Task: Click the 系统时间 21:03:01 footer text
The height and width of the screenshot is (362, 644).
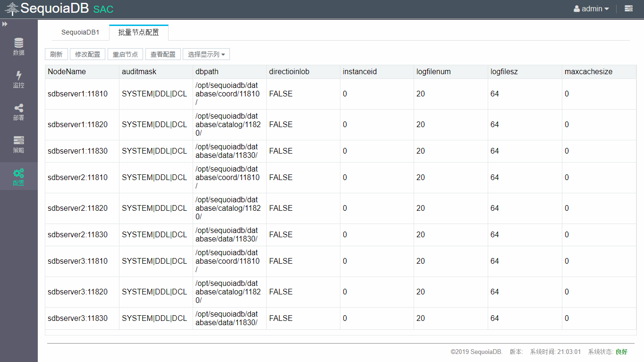Action: [555, 352]
